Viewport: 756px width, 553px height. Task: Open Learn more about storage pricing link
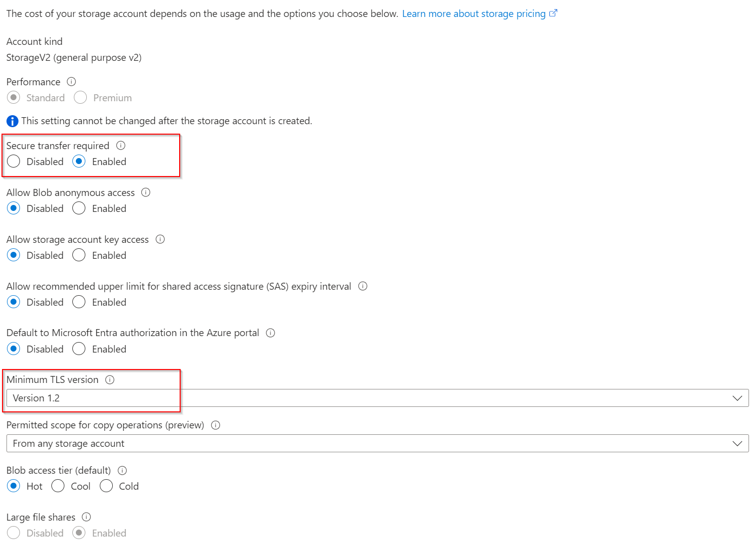(474, 14)
